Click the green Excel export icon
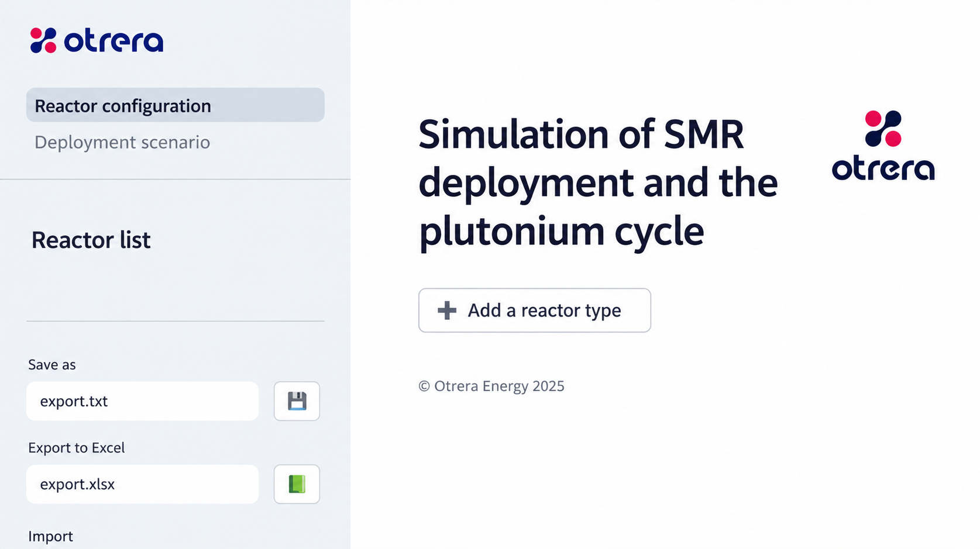980x549 pixels. point(297,484)
